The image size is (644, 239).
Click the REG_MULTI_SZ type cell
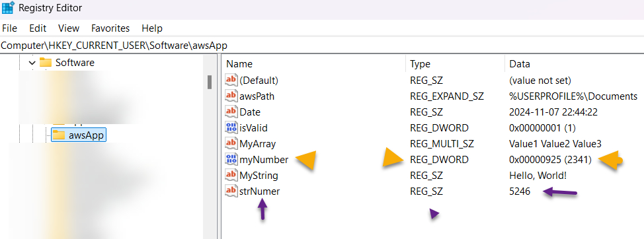(442, 144)
